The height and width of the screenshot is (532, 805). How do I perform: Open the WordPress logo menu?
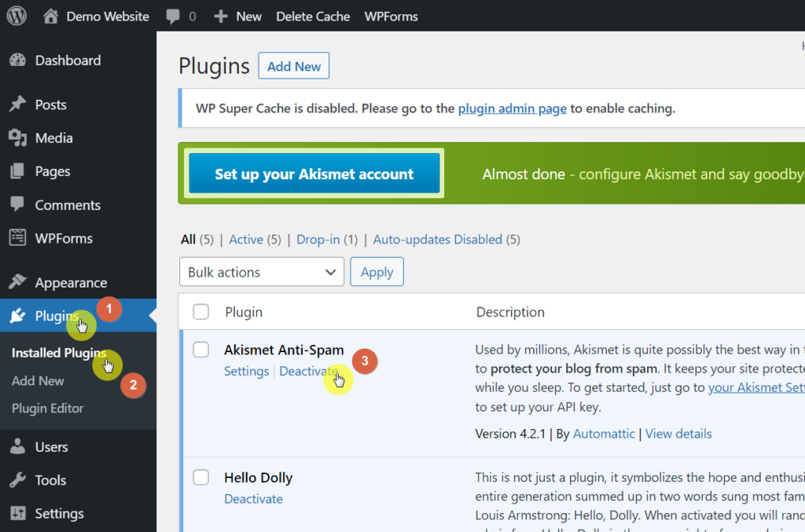(17, 16)
